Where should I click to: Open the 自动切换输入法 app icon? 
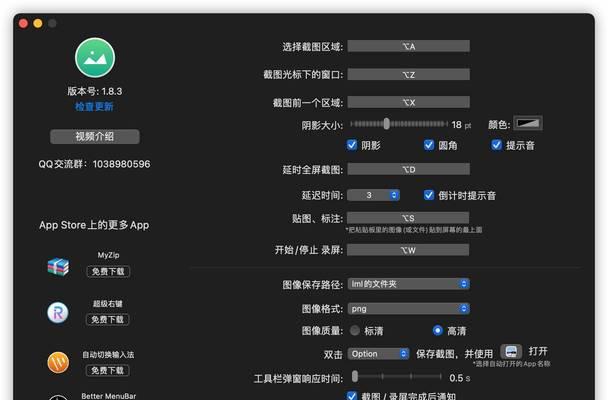coord(58,362)
